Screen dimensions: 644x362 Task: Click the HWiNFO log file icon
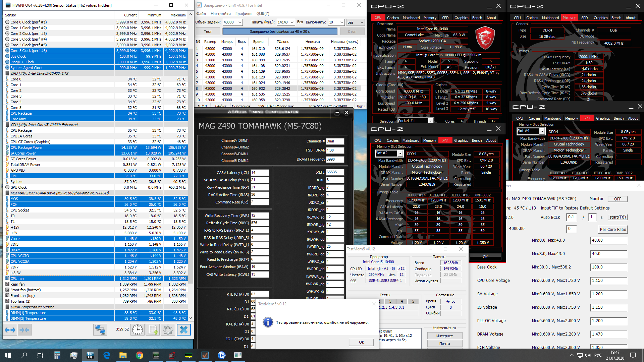click(153, 330)
